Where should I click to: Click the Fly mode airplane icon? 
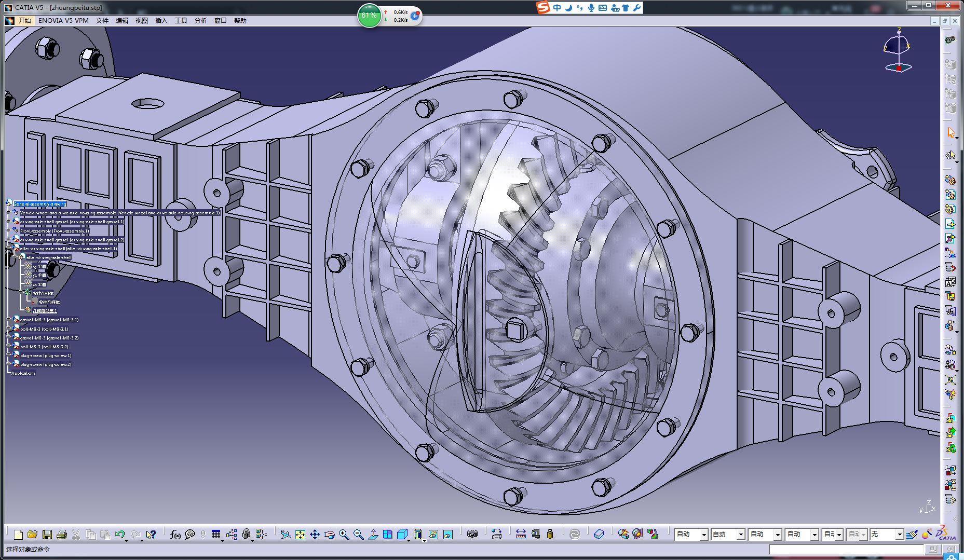pyautogui.click(x=286, y=535)
